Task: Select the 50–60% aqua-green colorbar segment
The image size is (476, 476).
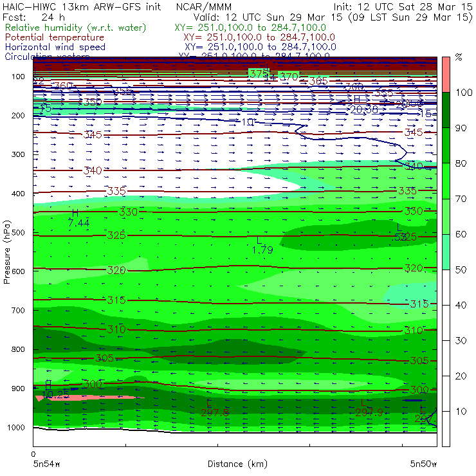Action: point(446,252)
